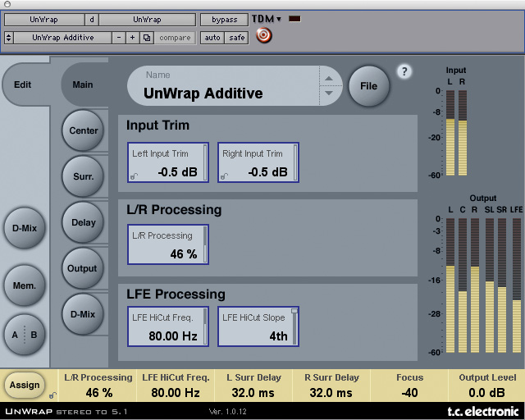
Task: Click the plus preset button
Action: click(x=133, y=38)
